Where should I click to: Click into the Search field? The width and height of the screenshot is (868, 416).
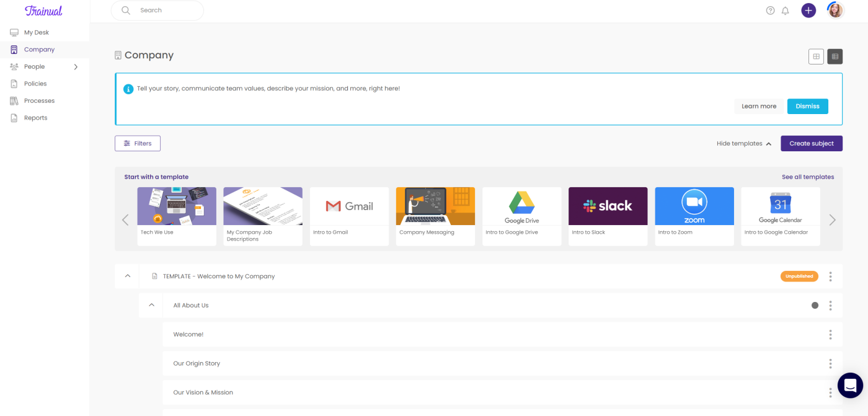pyautogui.click(x=157, y=11)
